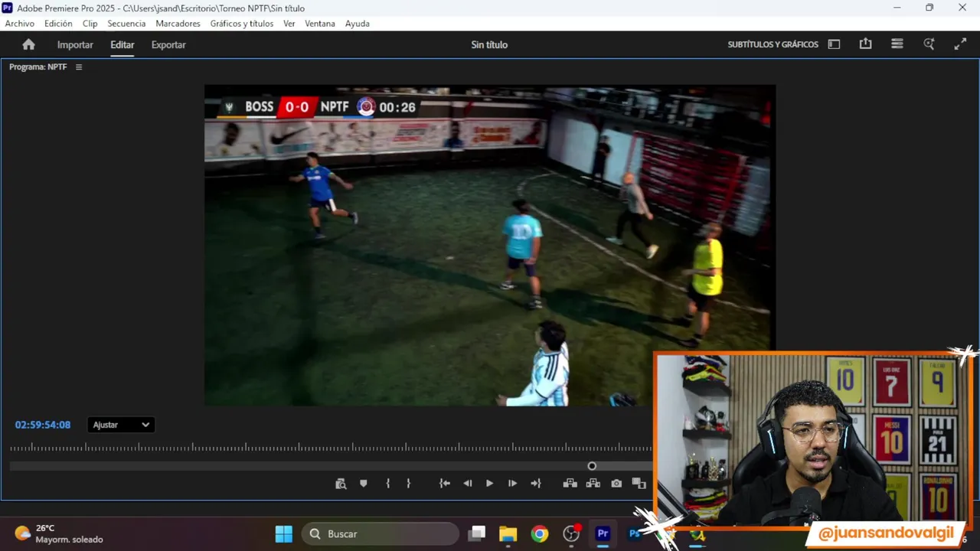Image resolution: width=980 pixels, height=551 pixels.
Task: Go to In point button
Action: [x=445, y=484]
